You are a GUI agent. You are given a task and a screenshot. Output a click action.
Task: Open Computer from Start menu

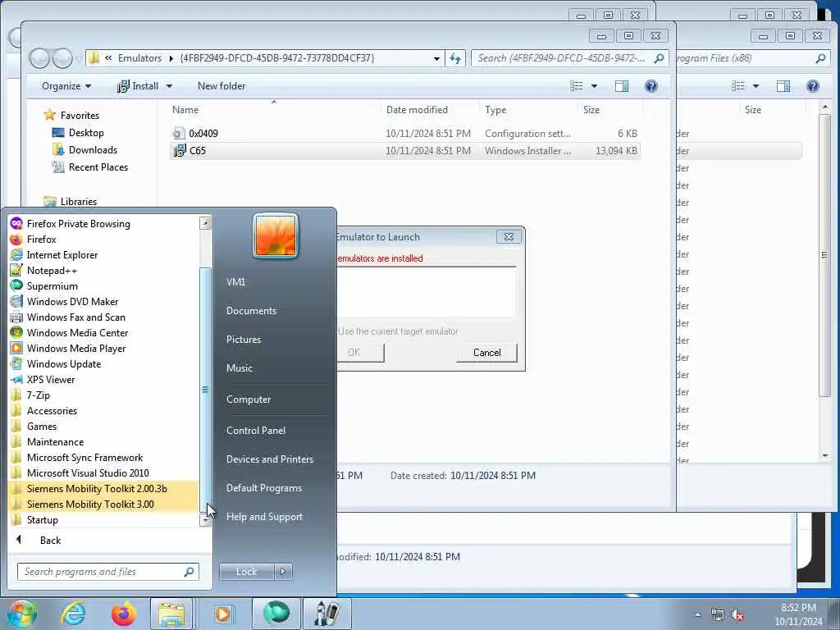pyautogui.click(x=249, y=399)
